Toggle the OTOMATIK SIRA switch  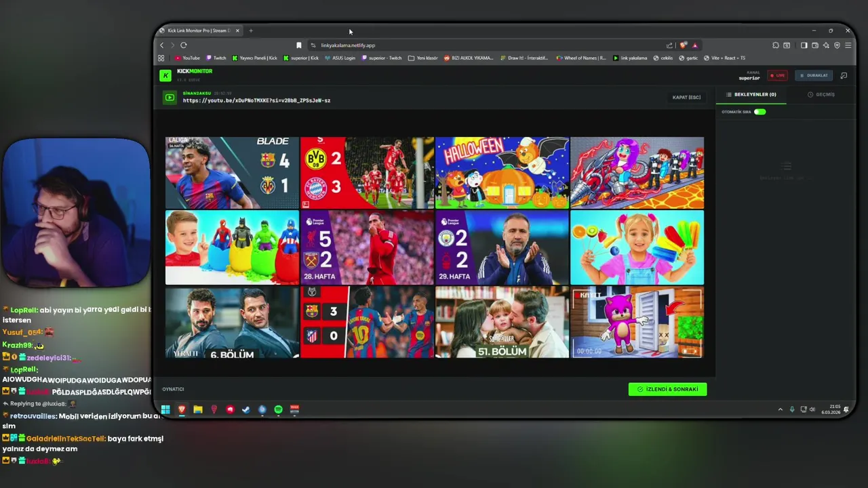760,112
